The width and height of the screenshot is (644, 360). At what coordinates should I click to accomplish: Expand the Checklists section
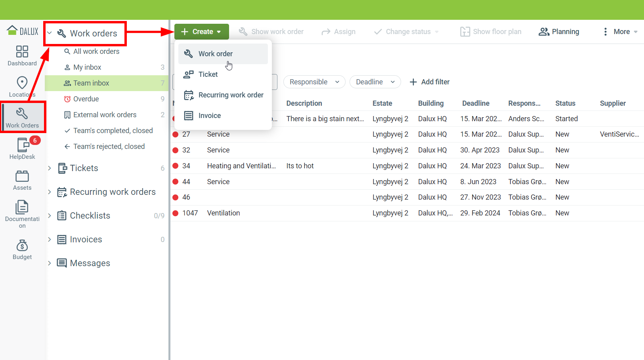click(50, 216)
